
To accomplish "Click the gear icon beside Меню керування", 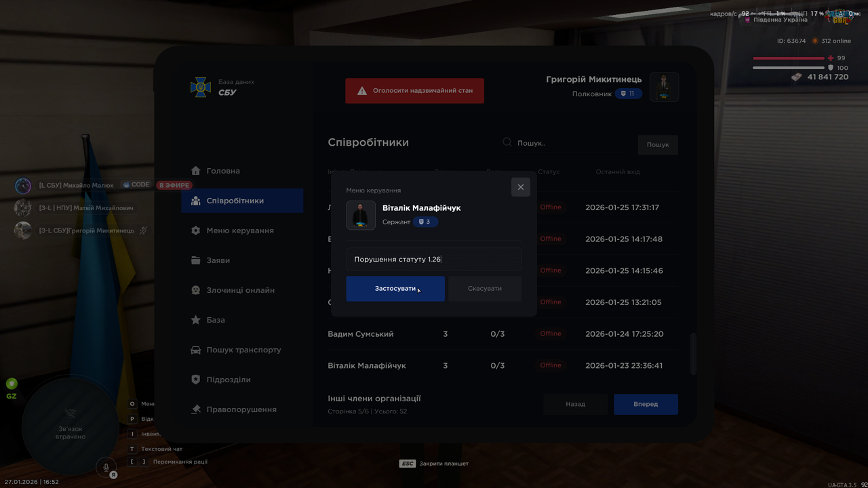I will tap(195, 230).
